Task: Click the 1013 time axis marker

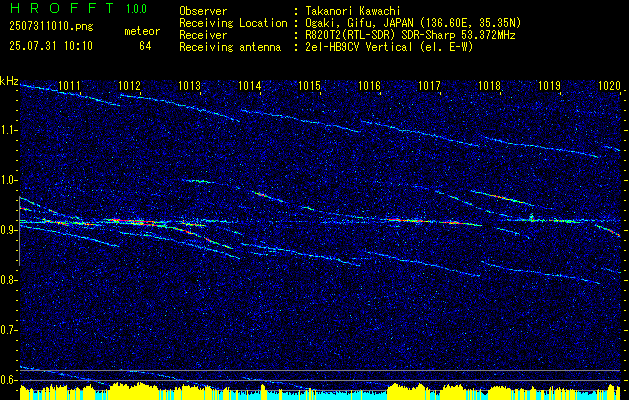Action: 189,85
